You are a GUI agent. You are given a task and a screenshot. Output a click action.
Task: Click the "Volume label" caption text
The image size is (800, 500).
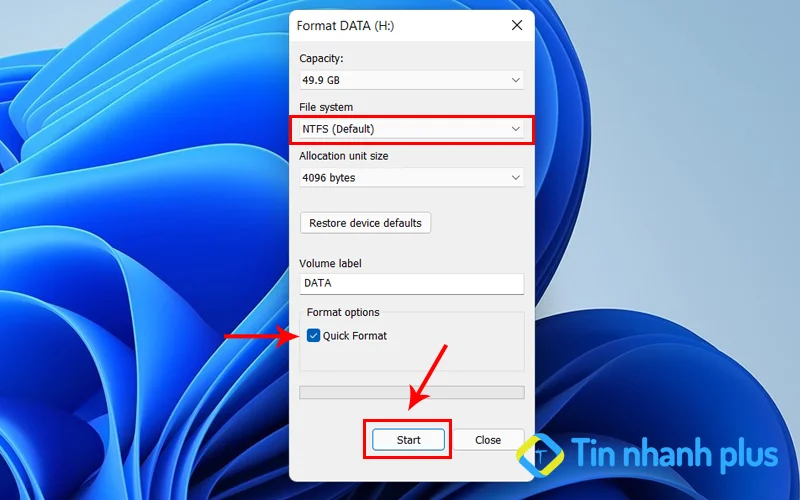[330, 263]
